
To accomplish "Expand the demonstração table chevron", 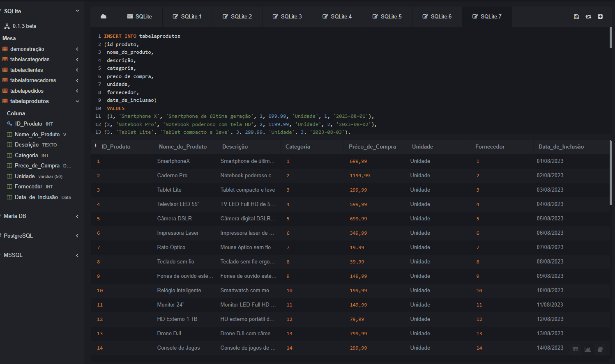I will tap(77, 49).
